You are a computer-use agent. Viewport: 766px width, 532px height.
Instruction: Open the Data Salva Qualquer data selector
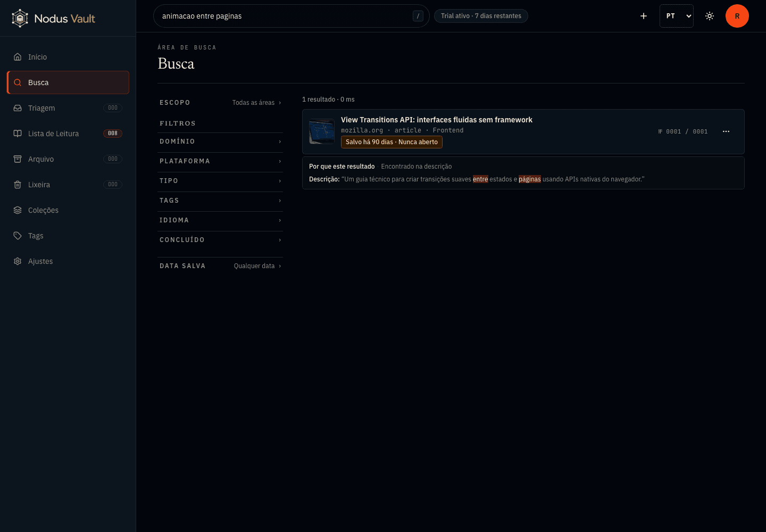click(220, 266)
